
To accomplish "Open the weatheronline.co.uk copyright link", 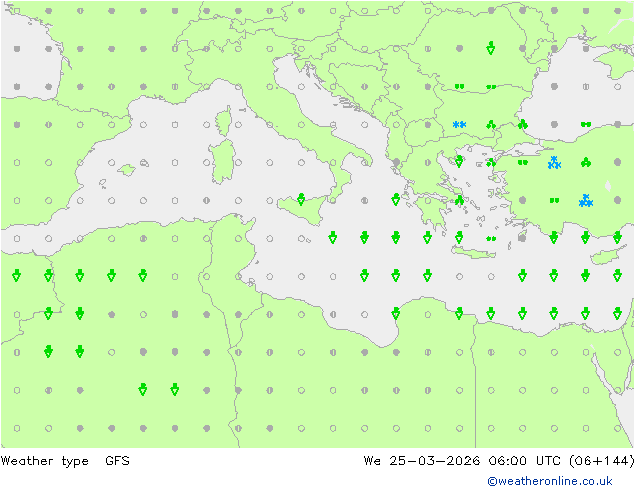I will (550, 481).
